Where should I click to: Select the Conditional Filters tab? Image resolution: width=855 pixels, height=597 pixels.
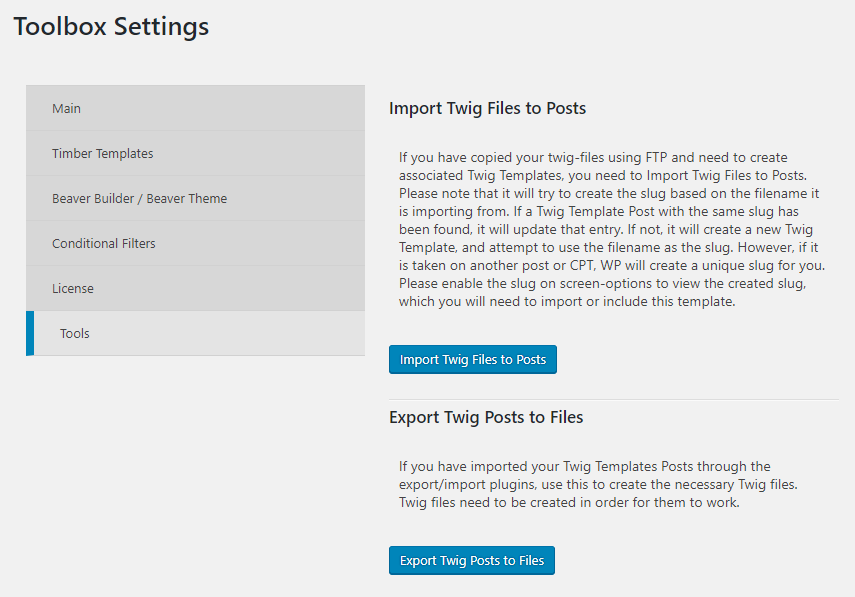[x=195, y=243]
